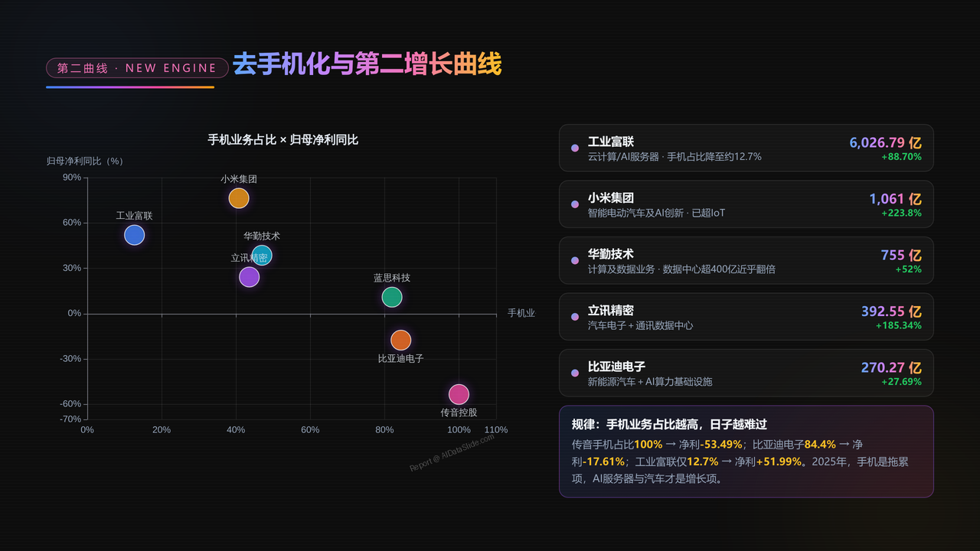Select the 立讯精密 purple bubble
Screen dimensions: 980x551
pyautogui.click(x=249, y=277)
